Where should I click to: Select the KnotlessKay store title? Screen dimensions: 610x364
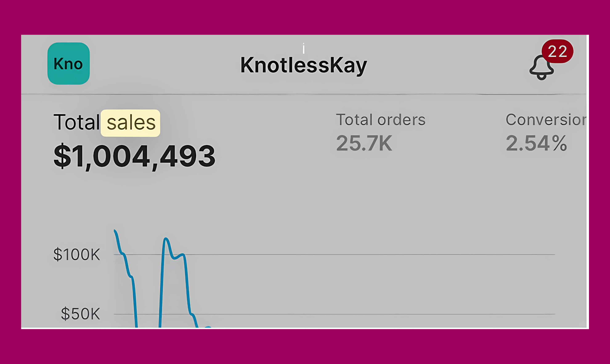click(304, 65)
